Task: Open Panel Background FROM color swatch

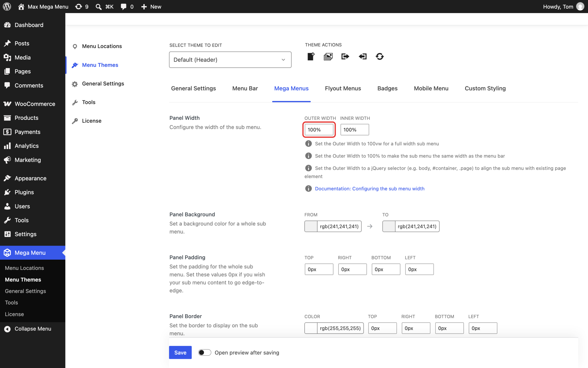Action: click(x=311, y=226)
